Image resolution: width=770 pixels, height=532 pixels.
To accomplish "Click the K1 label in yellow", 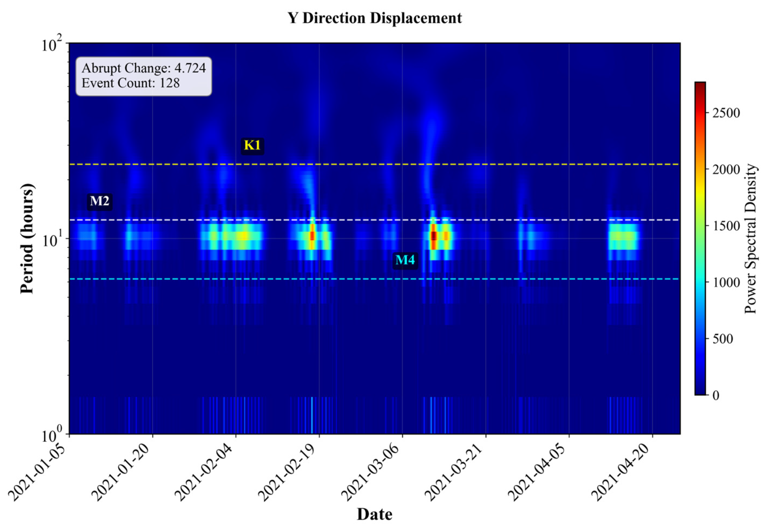I will coord(252,146).
